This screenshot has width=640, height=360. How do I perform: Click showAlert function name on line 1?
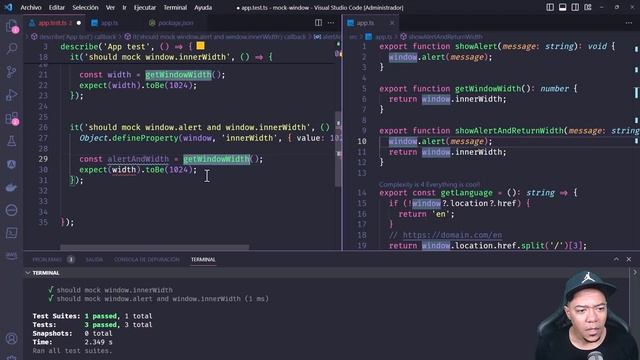[476, 46]
